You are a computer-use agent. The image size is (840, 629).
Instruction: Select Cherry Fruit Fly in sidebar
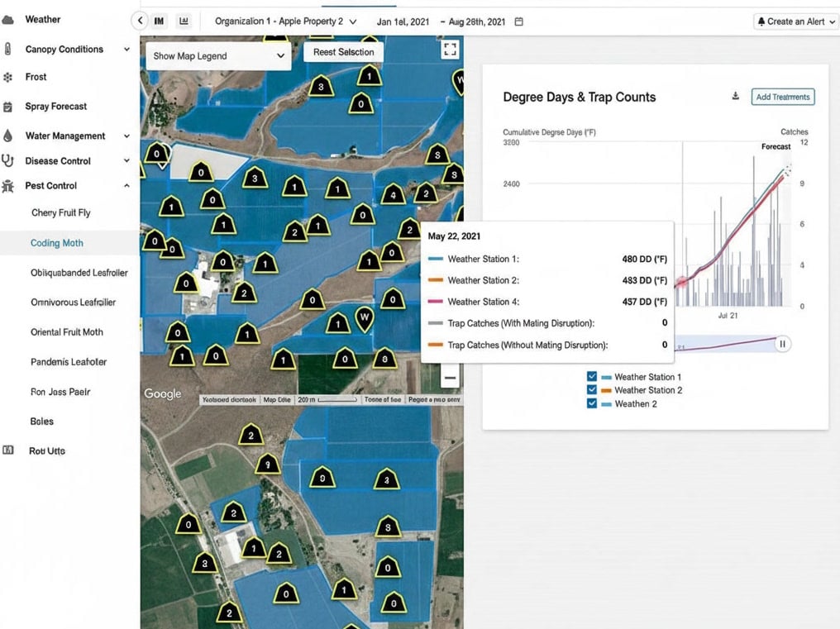[61, 212]
